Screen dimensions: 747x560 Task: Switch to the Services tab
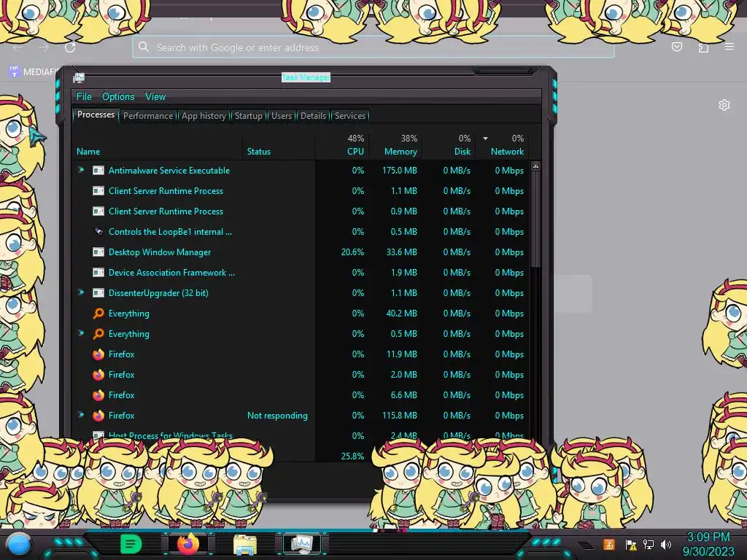350,116
